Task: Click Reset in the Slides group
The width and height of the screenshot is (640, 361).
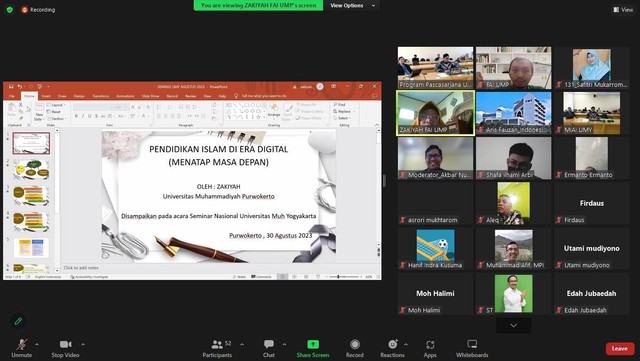Action: click(54, 111)
